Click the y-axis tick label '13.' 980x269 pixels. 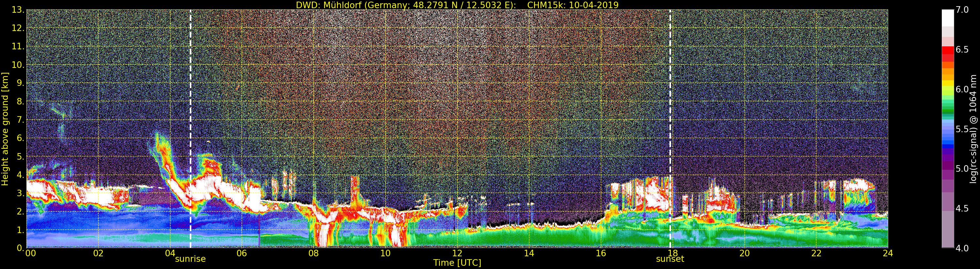pyautogui.click(x=18, y=10)
